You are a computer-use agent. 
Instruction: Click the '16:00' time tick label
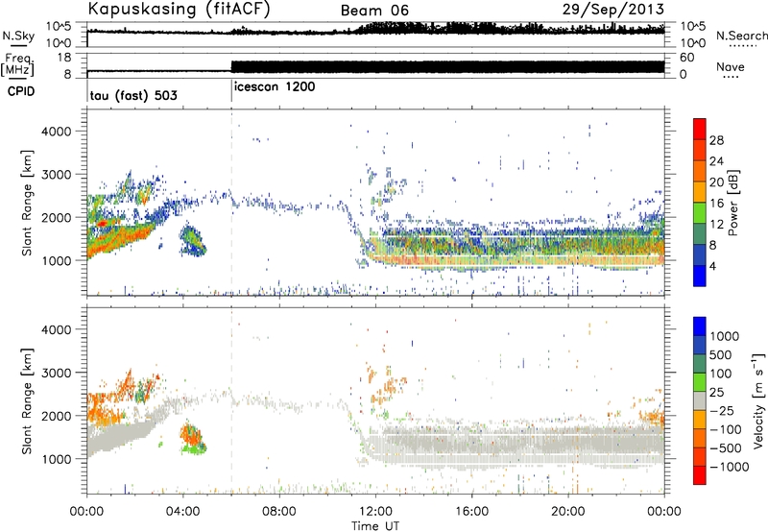[x=471, y=512]
